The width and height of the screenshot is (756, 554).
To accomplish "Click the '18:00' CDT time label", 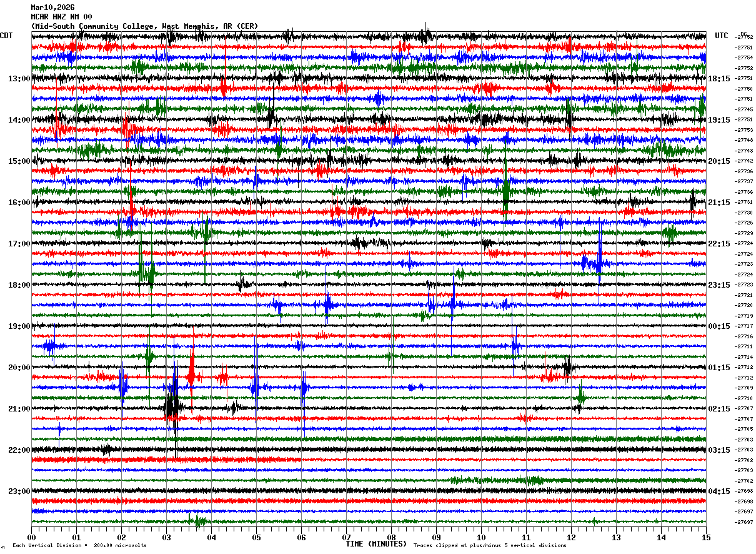I will 19,285.
